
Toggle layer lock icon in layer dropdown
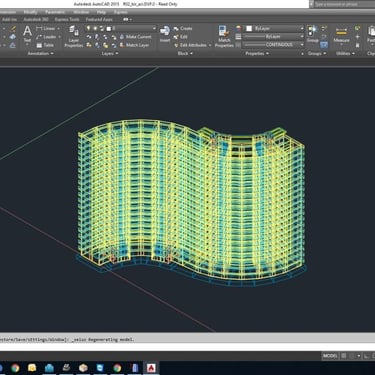(x=102, y=29)
